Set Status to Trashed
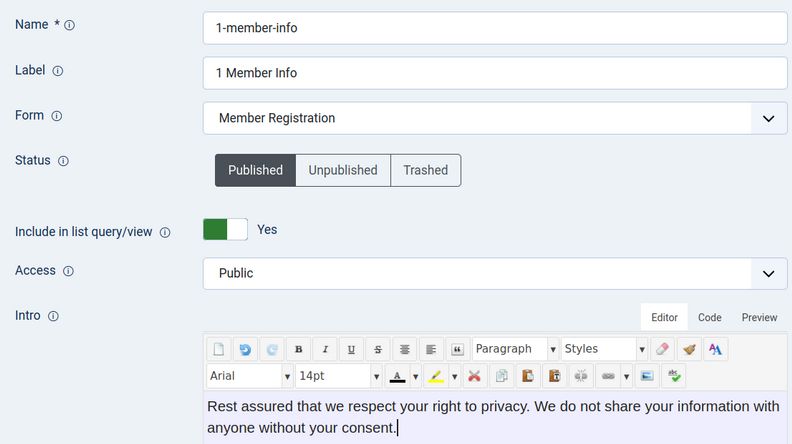This screenshot has width=792, height=444. click(x=425, y=170)
